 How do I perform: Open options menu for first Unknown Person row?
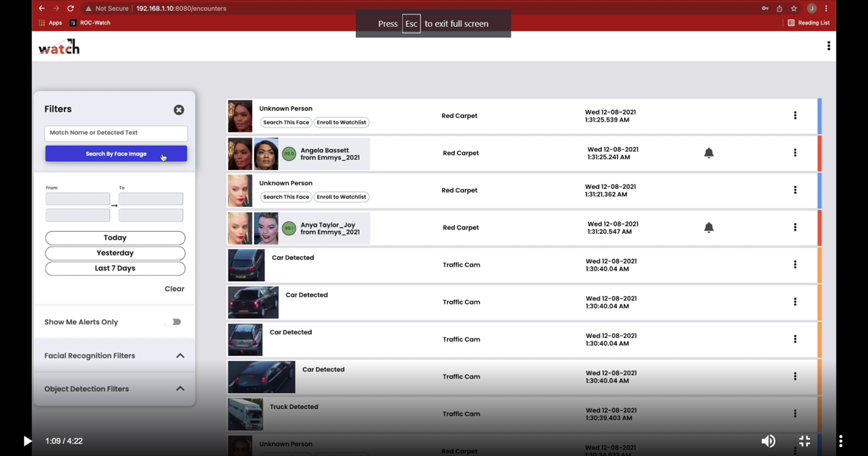pyautogui.click(x=795, y=116)
